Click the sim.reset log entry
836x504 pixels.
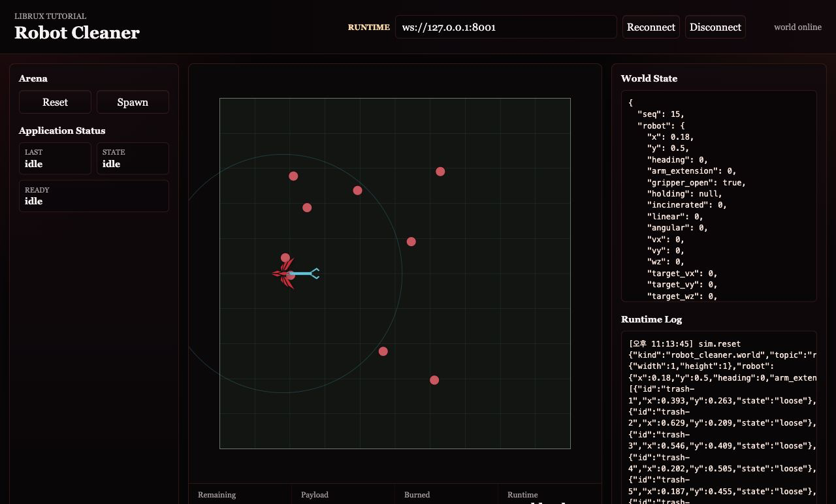(684, 343)
